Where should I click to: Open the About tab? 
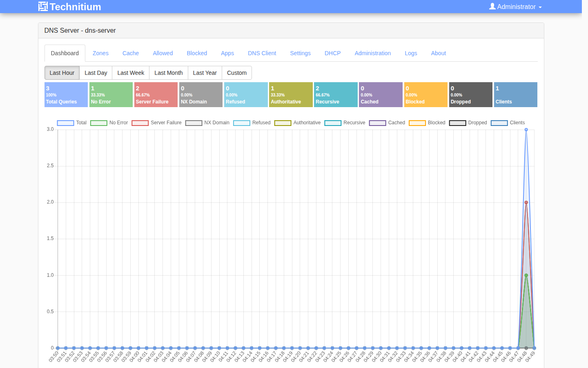coord(439,53)
